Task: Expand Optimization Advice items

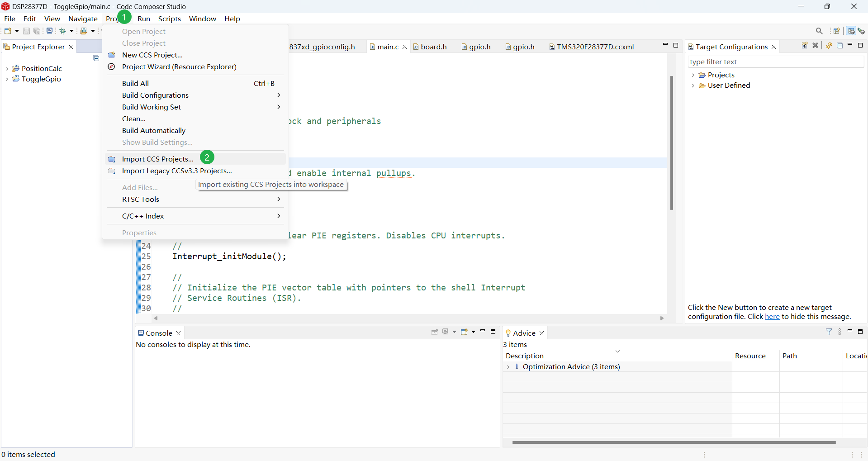Action: [x=508, y=367]
